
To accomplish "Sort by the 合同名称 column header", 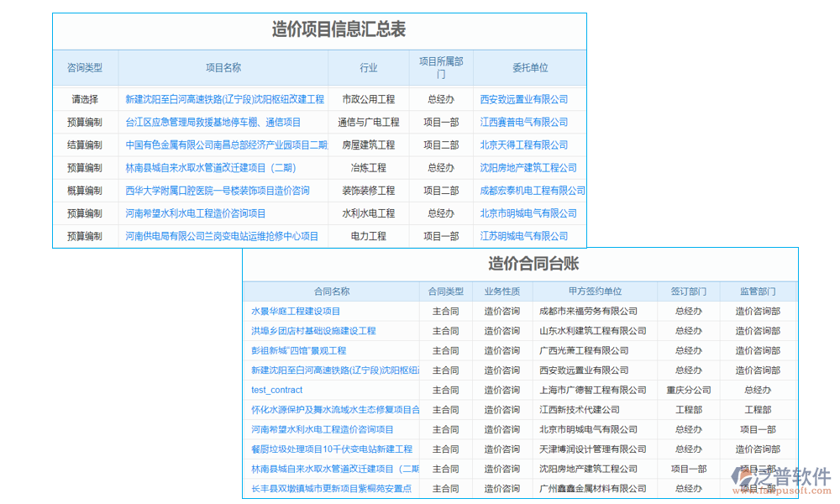I will point(331,290).
